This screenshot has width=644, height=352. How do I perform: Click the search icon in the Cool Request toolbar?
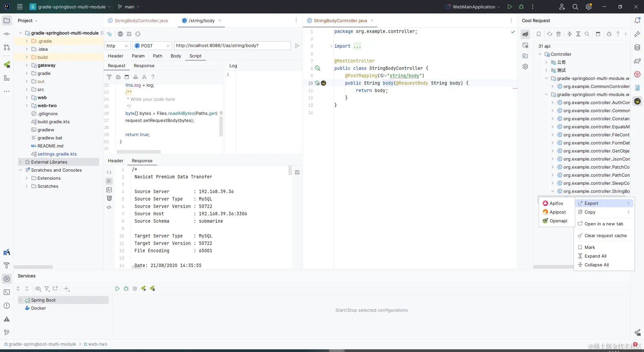587,34
